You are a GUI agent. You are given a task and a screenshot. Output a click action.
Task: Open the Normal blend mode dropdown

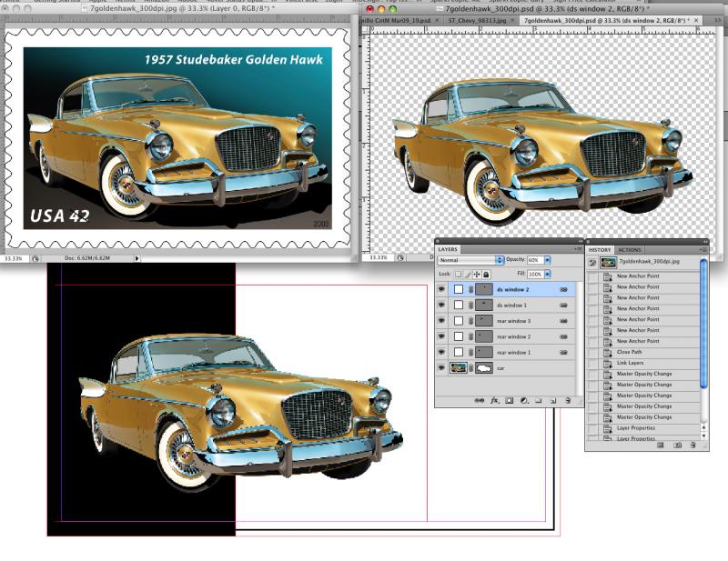tap(471, 260)
